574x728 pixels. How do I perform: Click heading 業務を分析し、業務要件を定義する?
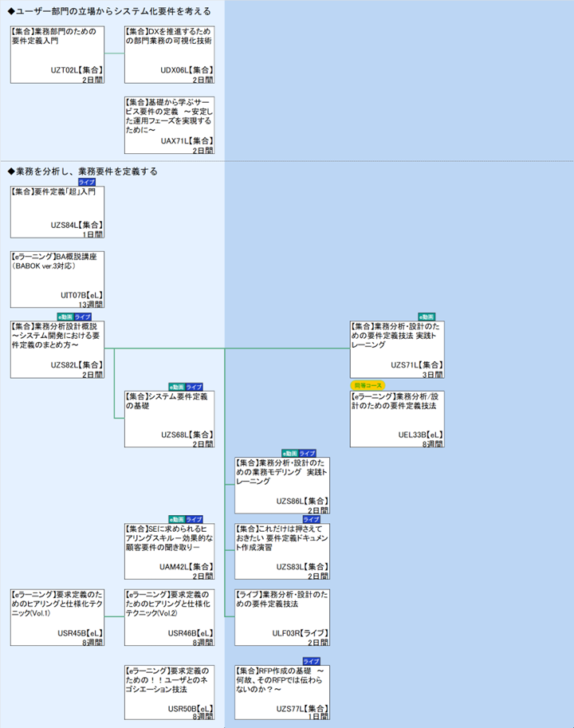83,171
